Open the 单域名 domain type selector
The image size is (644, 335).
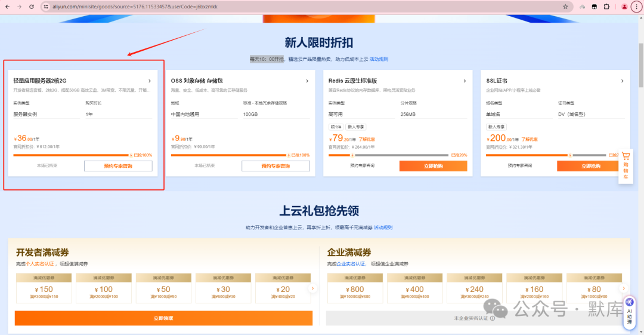click(519, 115)
